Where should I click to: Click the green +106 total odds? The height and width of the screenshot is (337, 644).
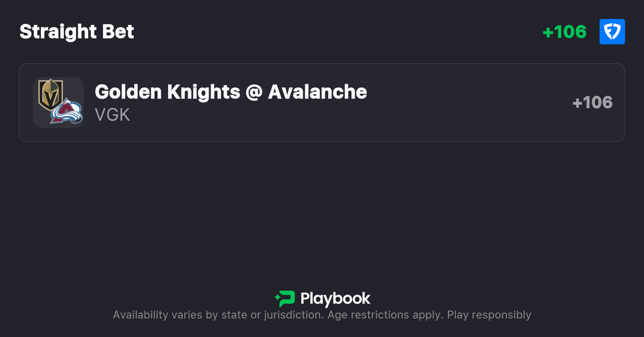coord(564,32)
